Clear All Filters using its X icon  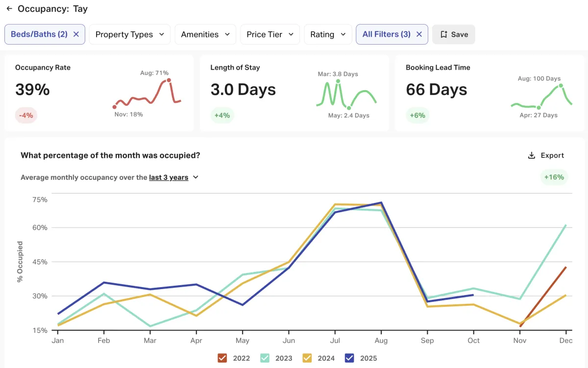click(x=419, y=34)
